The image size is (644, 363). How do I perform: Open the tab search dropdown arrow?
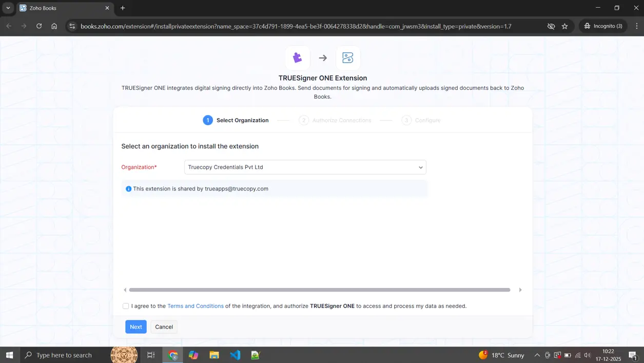pos(8,8)
